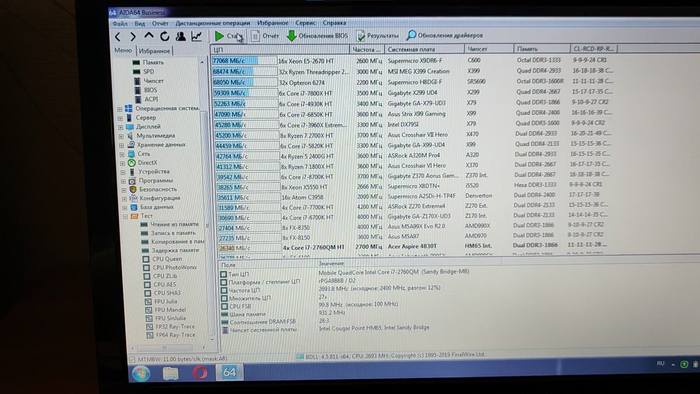Select FP32 Ray-Trace test icon

pyautogui.click(x=150, y=327)
